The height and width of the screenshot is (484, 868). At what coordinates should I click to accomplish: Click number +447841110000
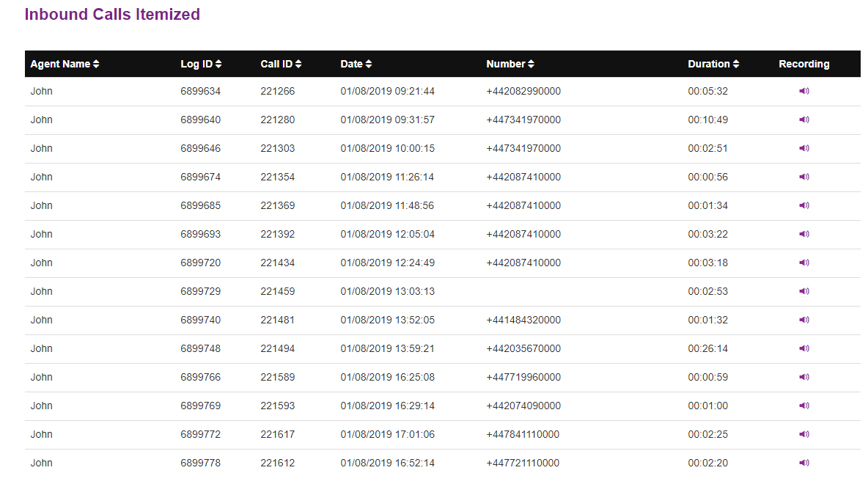coord(523,435)
